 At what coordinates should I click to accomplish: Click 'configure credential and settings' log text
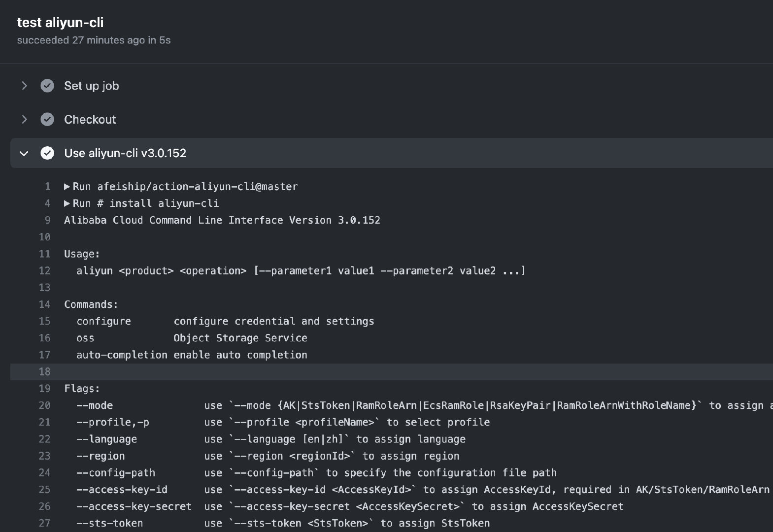pos(274,321)
